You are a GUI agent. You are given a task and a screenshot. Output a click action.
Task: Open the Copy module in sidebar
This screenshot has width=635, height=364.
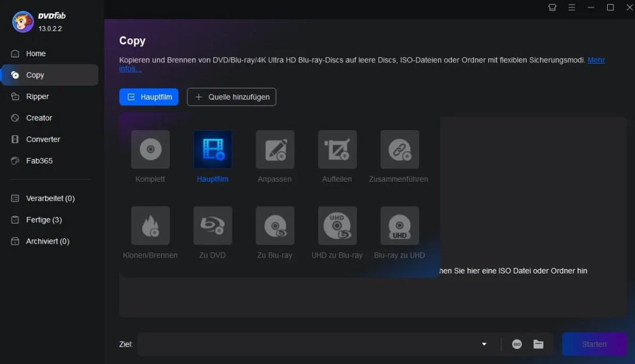50,75
